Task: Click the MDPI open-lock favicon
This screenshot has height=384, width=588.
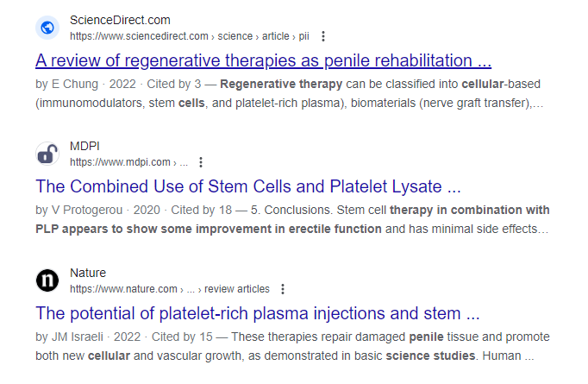Action: point(47,154)
